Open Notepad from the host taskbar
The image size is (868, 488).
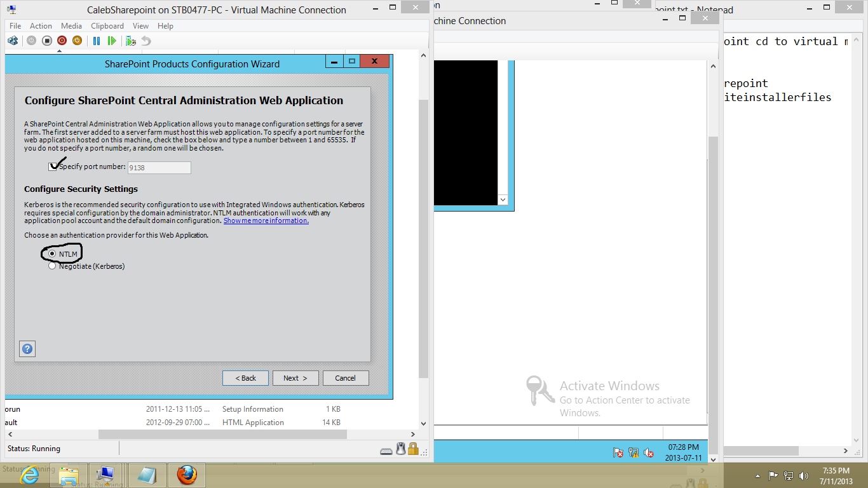(x=147, y=475)
